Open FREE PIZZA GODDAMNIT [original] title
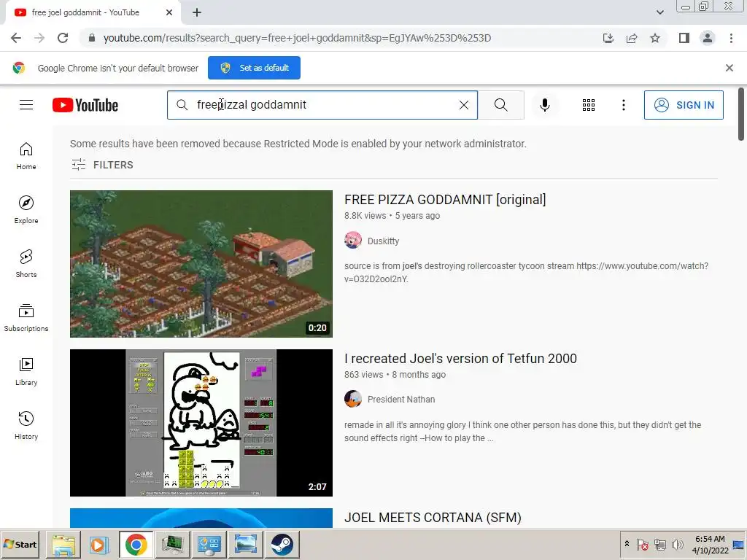Viewport: 747px width, 560px height. pos(445,200)
